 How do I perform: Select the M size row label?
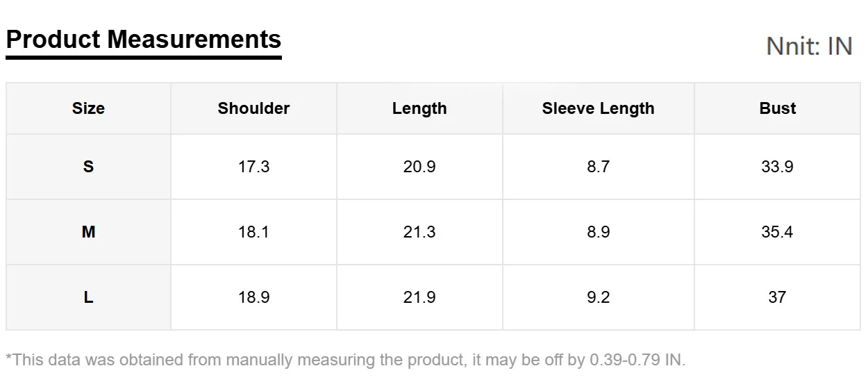[x=88, y=232]
